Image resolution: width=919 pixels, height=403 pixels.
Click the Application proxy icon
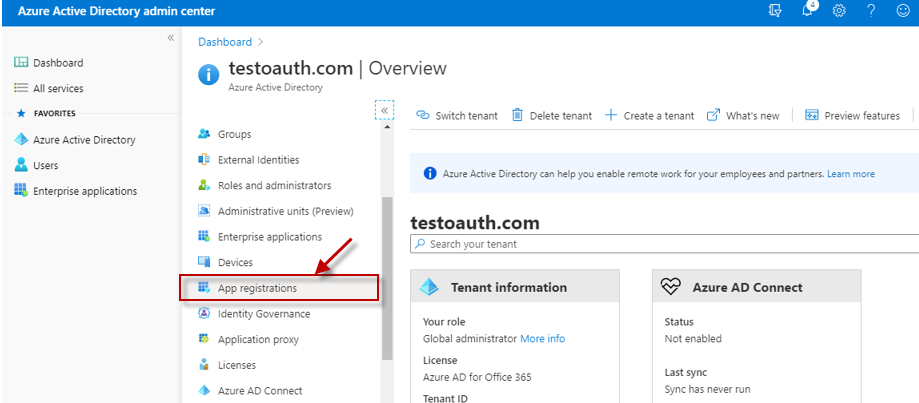point(204,339)
